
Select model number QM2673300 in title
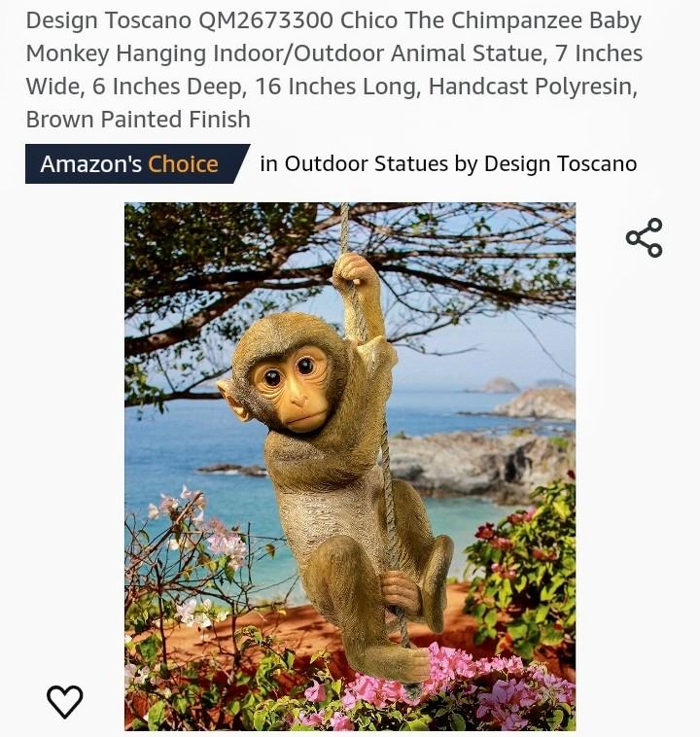tap(266, 20)
